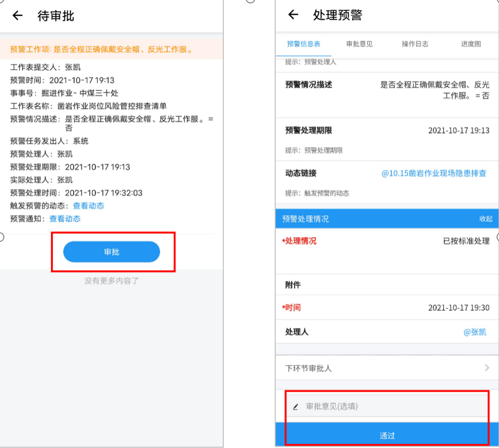Switch to 预警信息表 tab
This screenshot has height=448, width=499.
pos(303,44)
